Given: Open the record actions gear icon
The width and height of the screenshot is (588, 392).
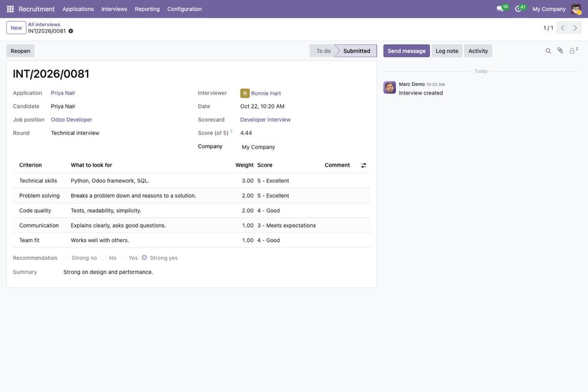Looking at the screenshot, I should pos(71,31).
